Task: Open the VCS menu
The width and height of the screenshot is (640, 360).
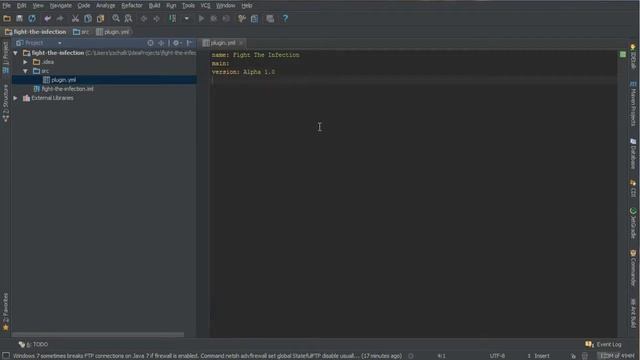Action: [205, 6]
